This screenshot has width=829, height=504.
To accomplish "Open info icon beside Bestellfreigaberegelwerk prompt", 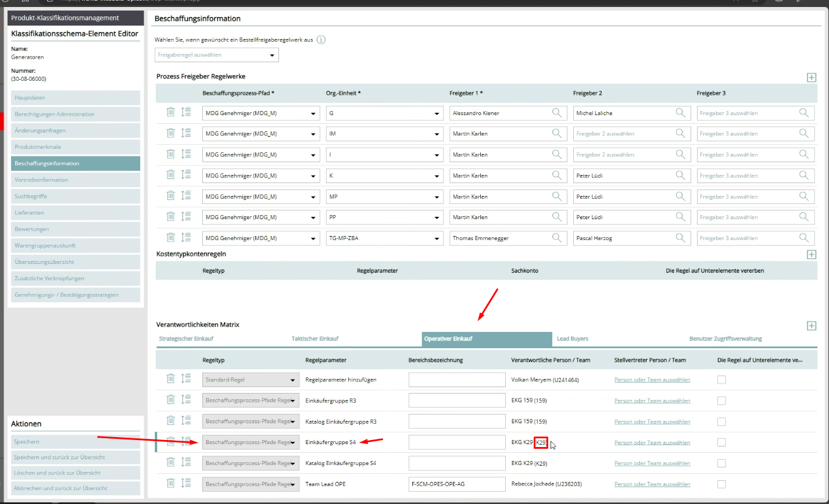I will pos(321,40).
